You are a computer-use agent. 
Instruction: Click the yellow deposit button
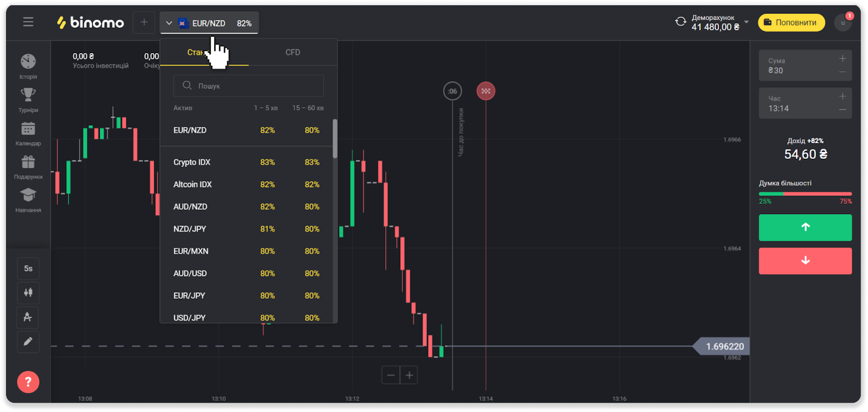pyautogui.click(x=791, y=23)
